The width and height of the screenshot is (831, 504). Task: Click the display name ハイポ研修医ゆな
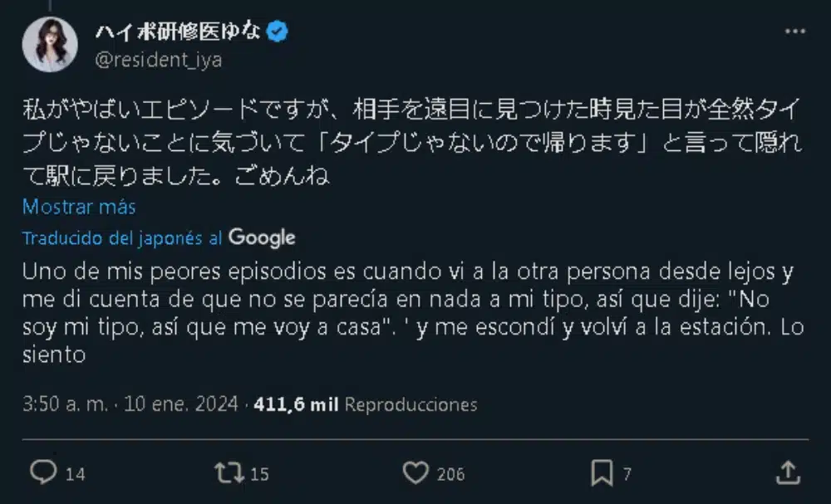(x=179, y=33)
